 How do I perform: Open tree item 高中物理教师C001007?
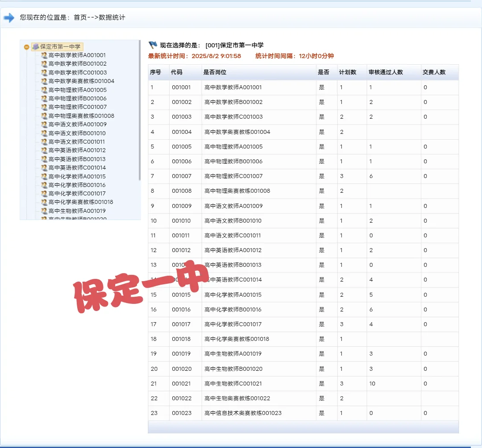[x=78, y=107]
